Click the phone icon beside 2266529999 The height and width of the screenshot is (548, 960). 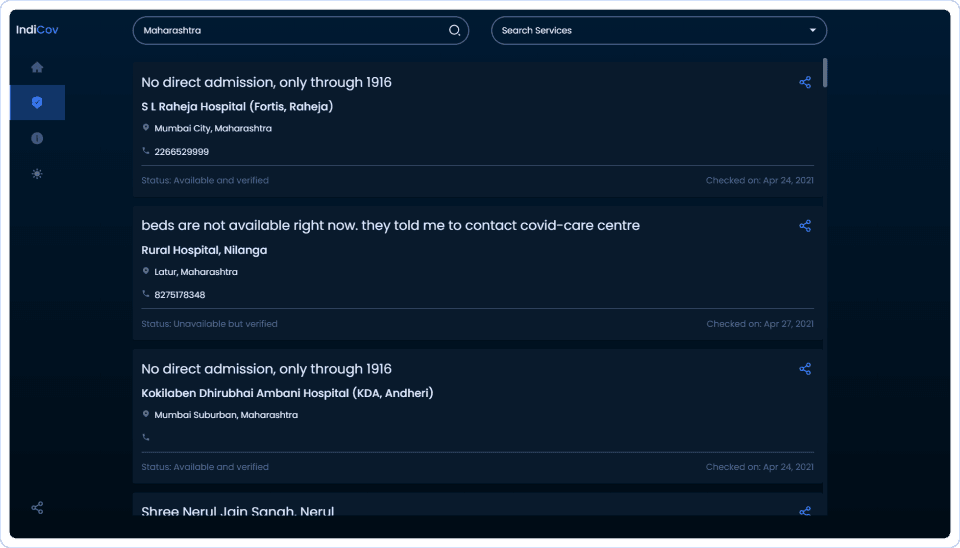tap(146, 151)
